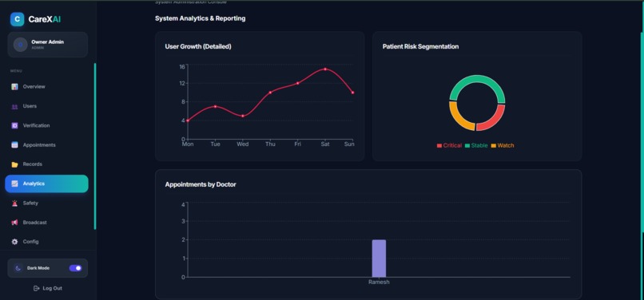Image resolution: width=644 pixels, height=300 pixels.
Task: Click the 'Ramesh' axis label
Action: pos(379,282)
